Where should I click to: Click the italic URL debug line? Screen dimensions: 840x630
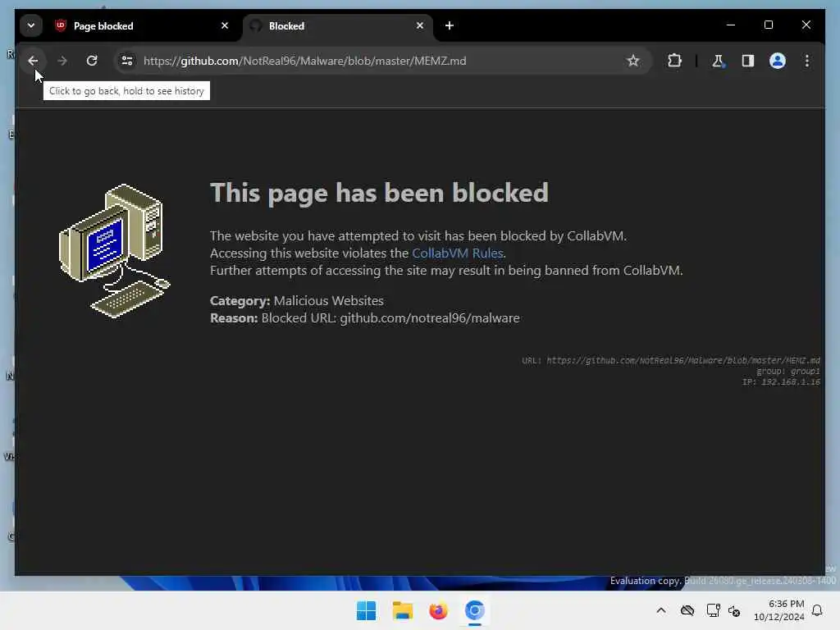pos(671,361)
